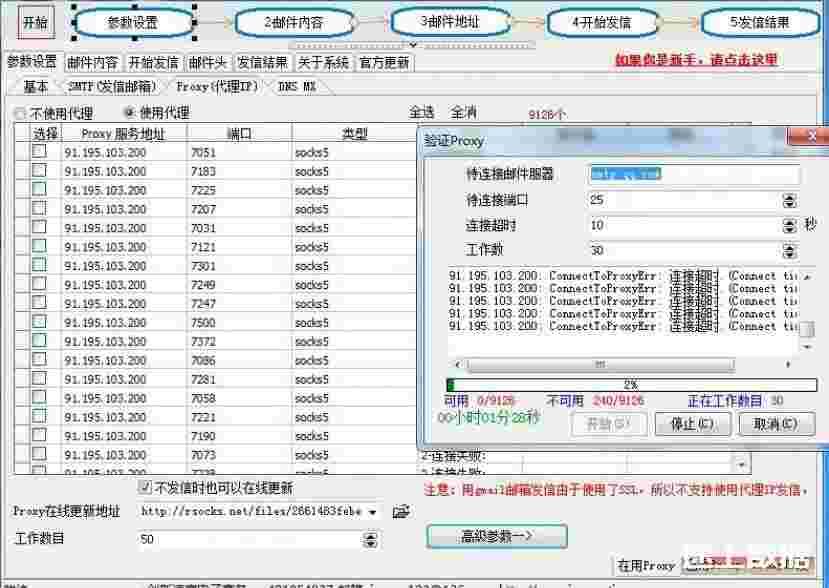Open the 发信结果 tab
Screen dimensions: 829x588
coord(262,63)
